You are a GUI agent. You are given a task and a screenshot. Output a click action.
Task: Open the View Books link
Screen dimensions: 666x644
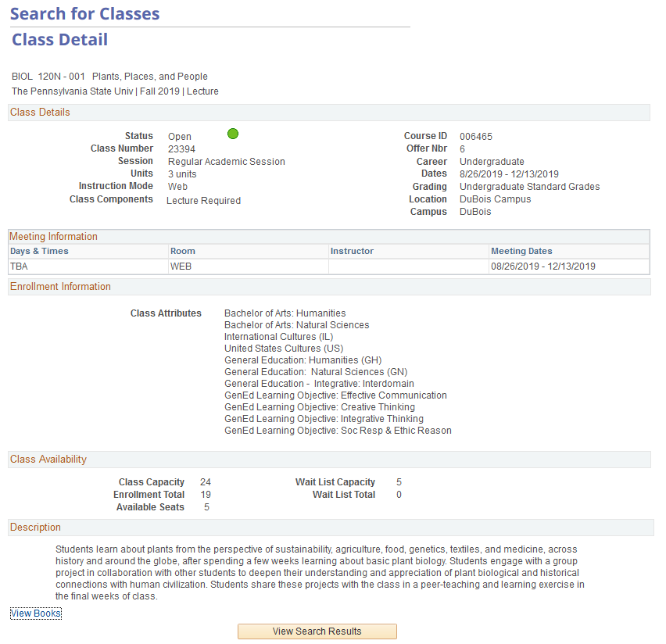point(35,613)
